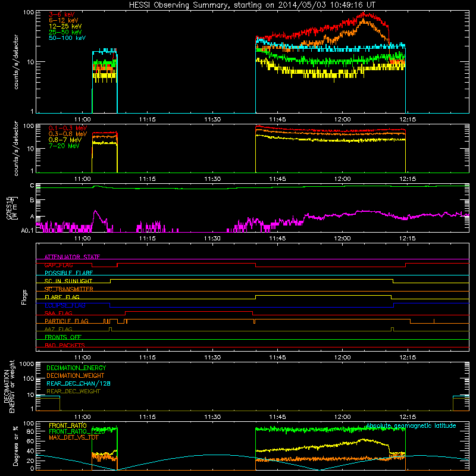
Task: Click the GOES magenta flux spike after 11:00
Action: pos(95,212)
